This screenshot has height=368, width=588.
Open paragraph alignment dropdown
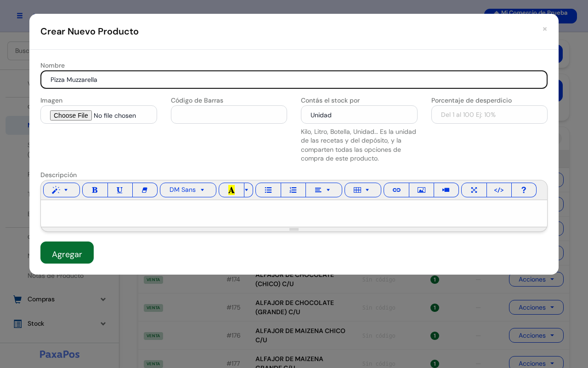pyautogui.click(x=323, y=190)
